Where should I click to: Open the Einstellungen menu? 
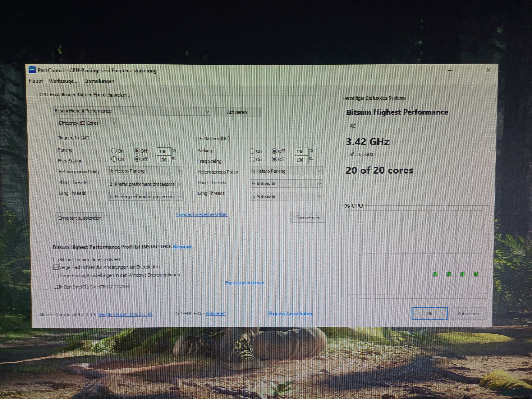coord(99,81)
